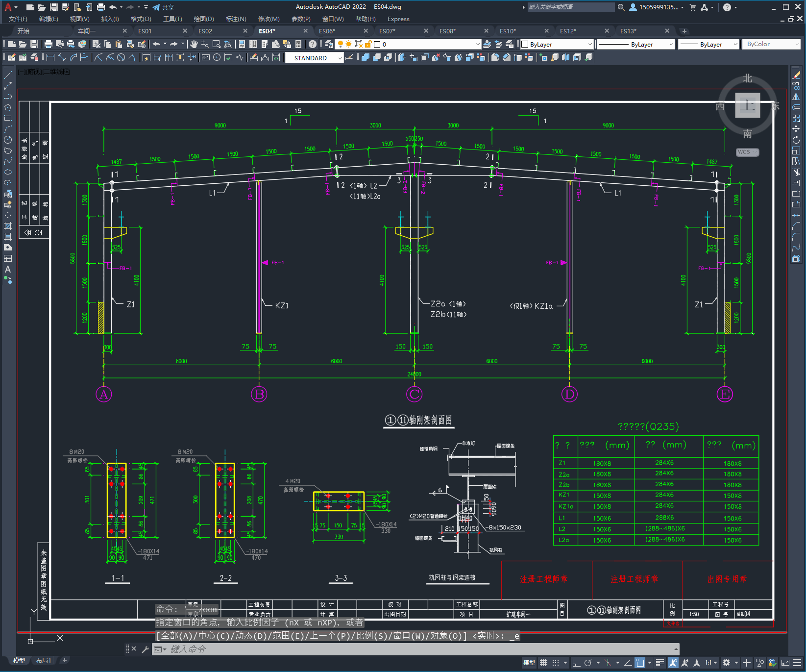Click the WCS label under the ViewCube
Image resolution: width=806 pixels, height=672 pixels.
tap(747, 152)
